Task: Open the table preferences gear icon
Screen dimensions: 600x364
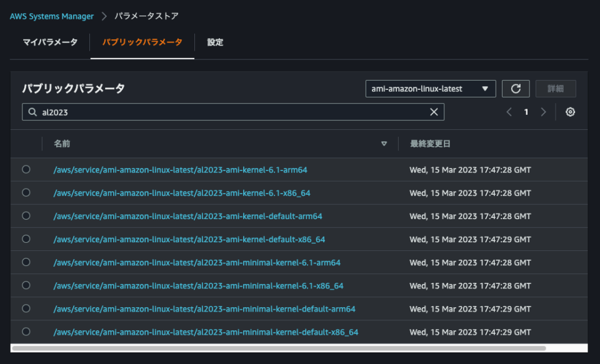Action: coord(570,111)
